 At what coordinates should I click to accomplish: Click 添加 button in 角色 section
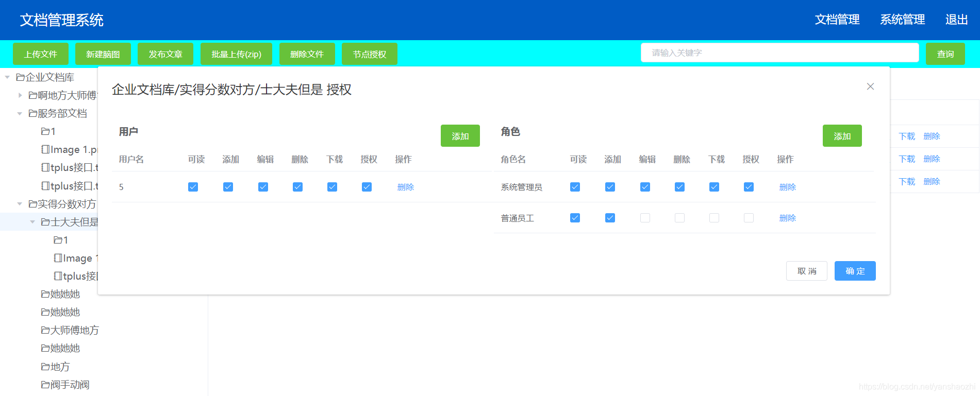coord(842,136)
